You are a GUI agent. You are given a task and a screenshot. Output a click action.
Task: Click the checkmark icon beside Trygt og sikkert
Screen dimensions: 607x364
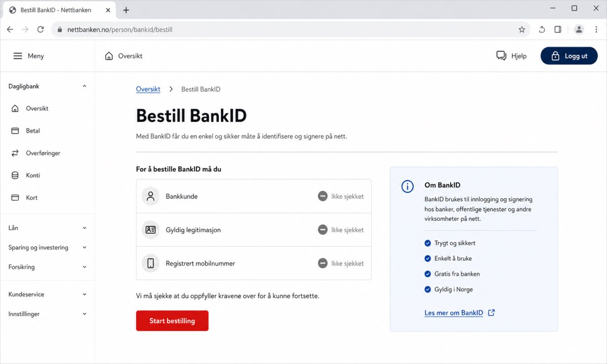point(428,243)
